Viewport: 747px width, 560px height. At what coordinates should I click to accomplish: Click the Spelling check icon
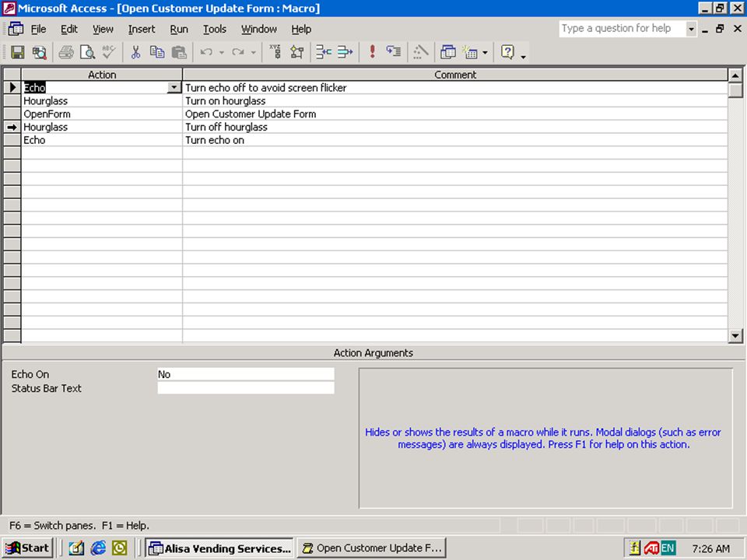[x=109, y=52]
